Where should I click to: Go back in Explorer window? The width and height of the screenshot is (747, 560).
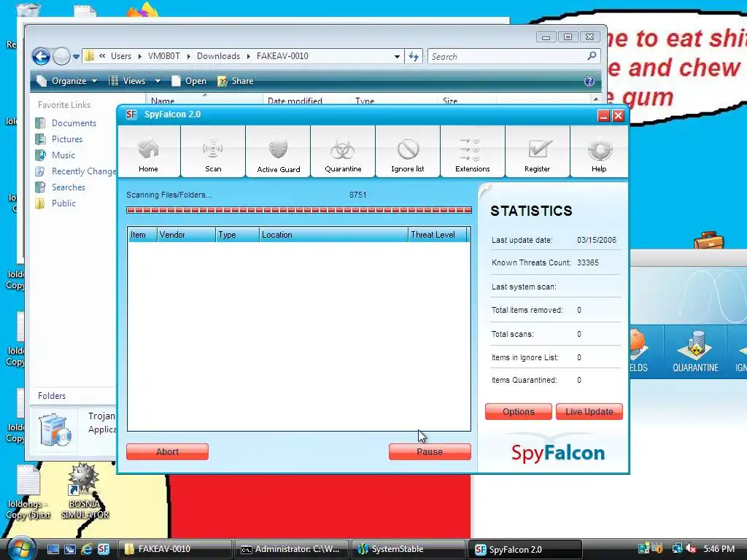[x=42, y=57]
